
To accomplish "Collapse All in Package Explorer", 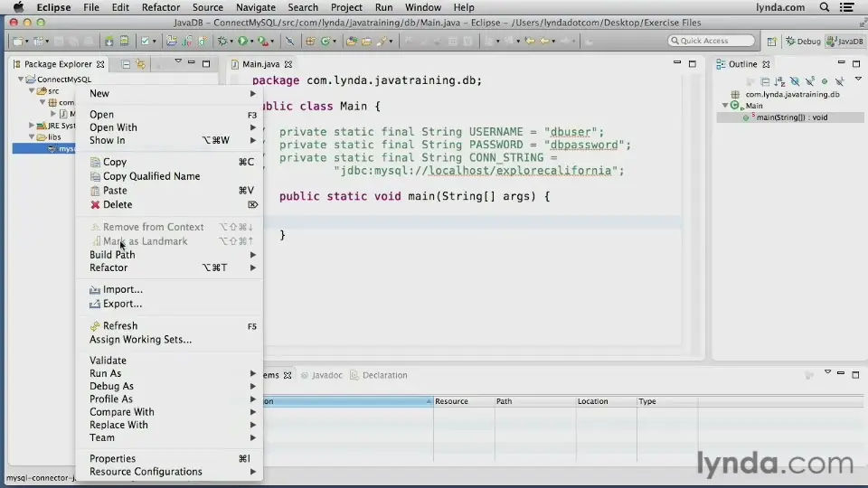I will coord(126,64).
